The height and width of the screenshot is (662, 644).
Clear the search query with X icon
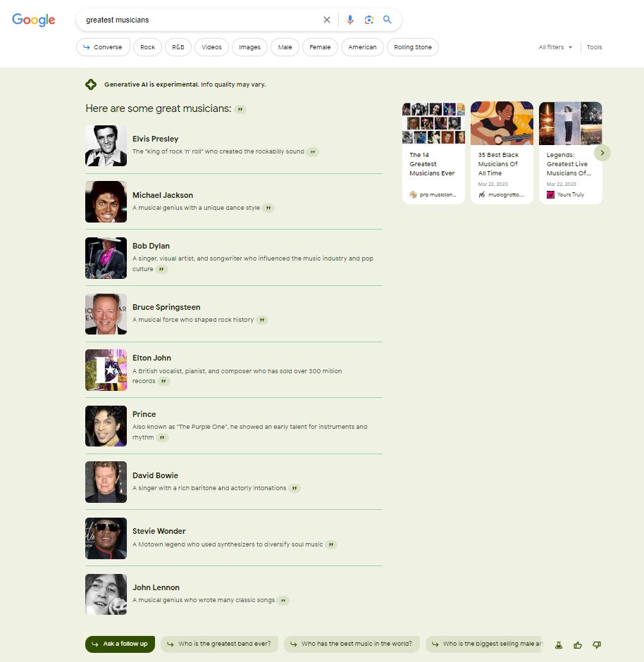326,20
